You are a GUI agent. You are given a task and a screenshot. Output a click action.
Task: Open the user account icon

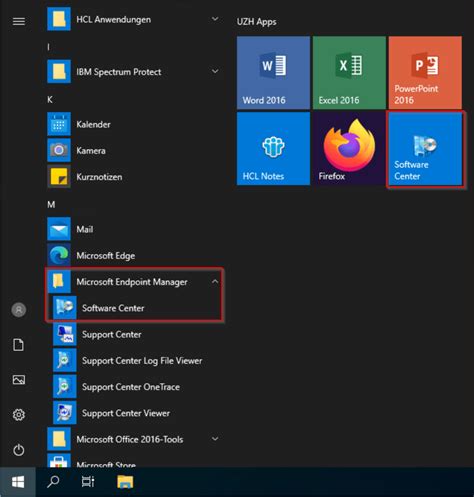(19, 310)
